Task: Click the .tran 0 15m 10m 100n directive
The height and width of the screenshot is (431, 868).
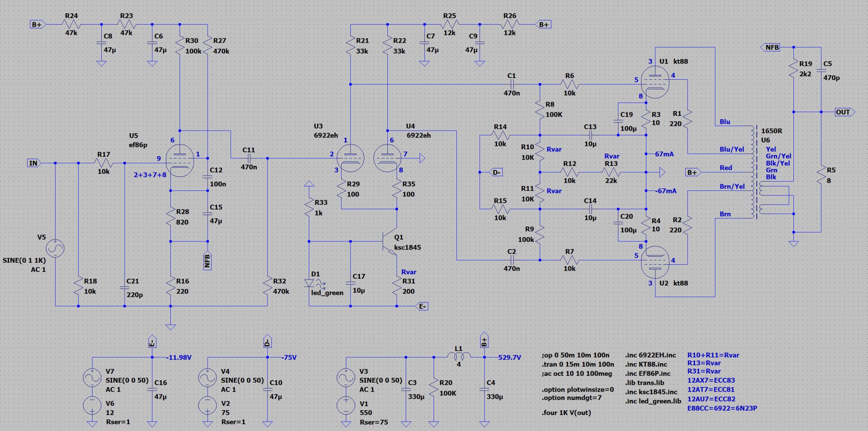Action: (x=578, y=364)
